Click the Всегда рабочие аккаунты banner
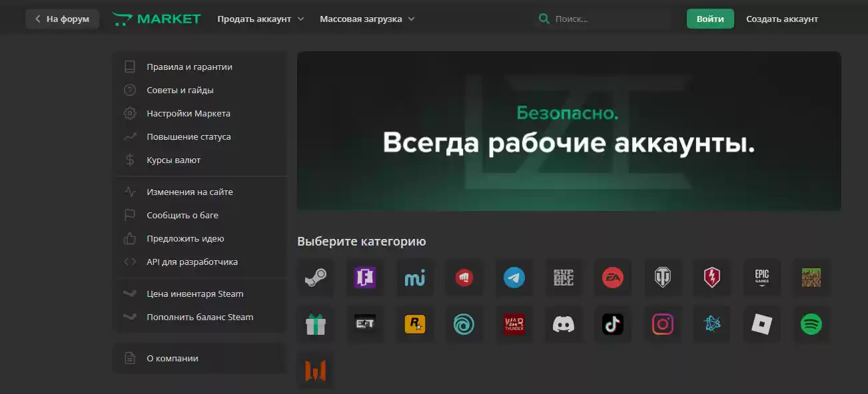The width and height of the screenshot is (868, 394). (569, 131)
